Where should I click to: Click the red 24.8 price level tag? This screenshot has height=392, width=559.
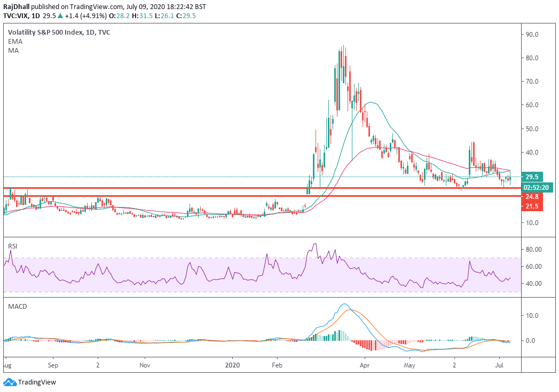coord(531,197)
